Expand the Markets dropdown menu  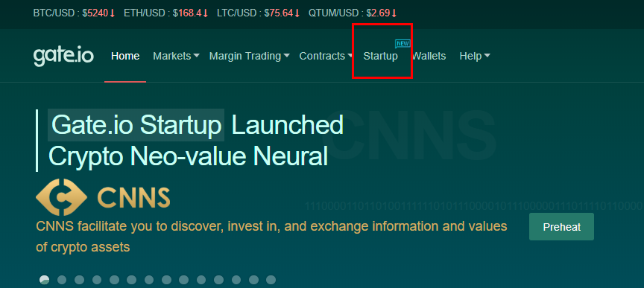pos(176,56)
